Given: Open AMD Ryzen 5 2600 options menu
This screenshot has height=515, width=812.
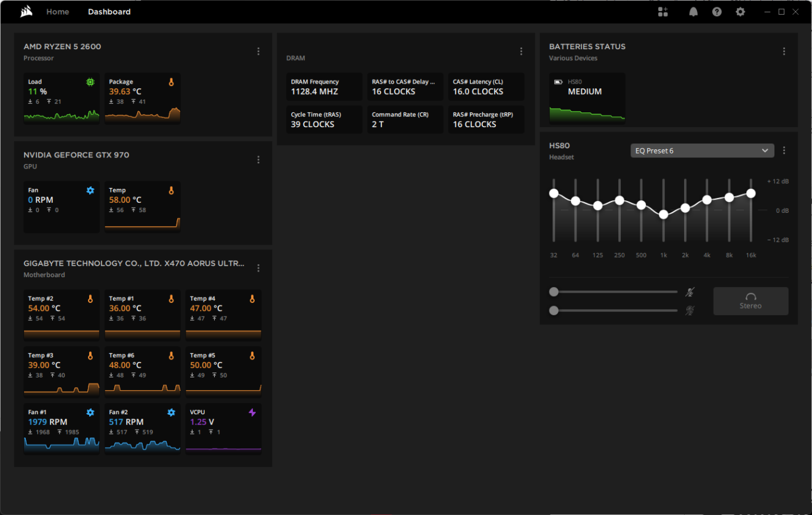Looking at the screenshot, I should (258, 52).
